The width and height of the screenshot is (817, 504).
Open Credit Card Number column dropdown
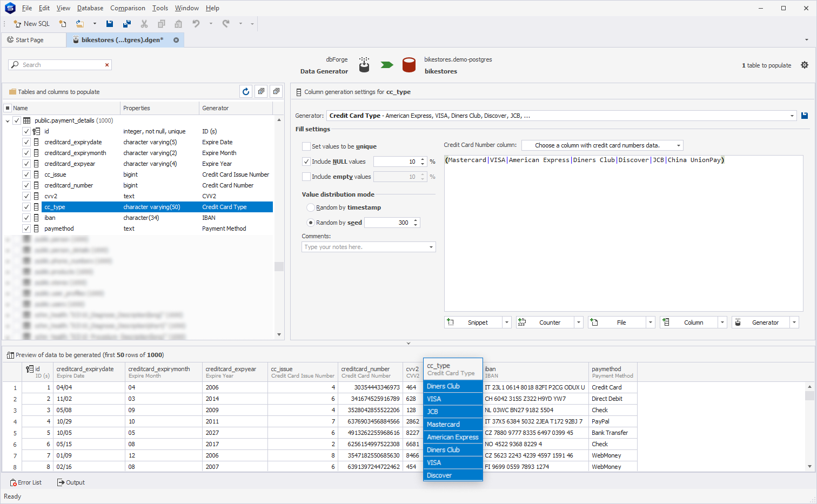[x=679, y=145]
